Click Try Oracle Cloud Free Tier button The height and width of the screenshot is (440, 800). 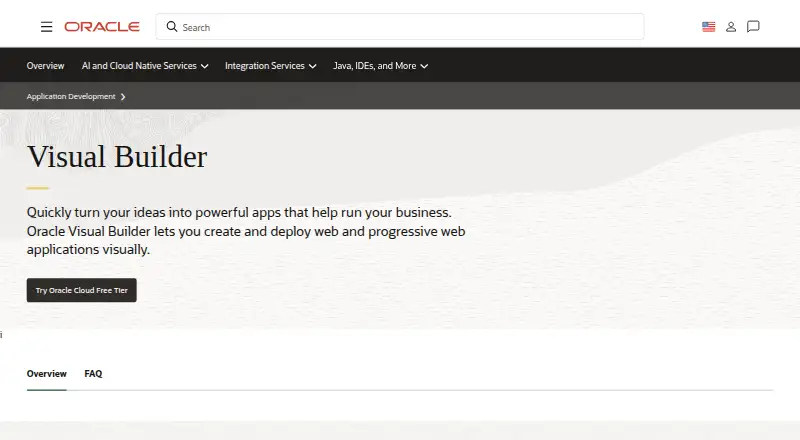click(x=82, y=290)
